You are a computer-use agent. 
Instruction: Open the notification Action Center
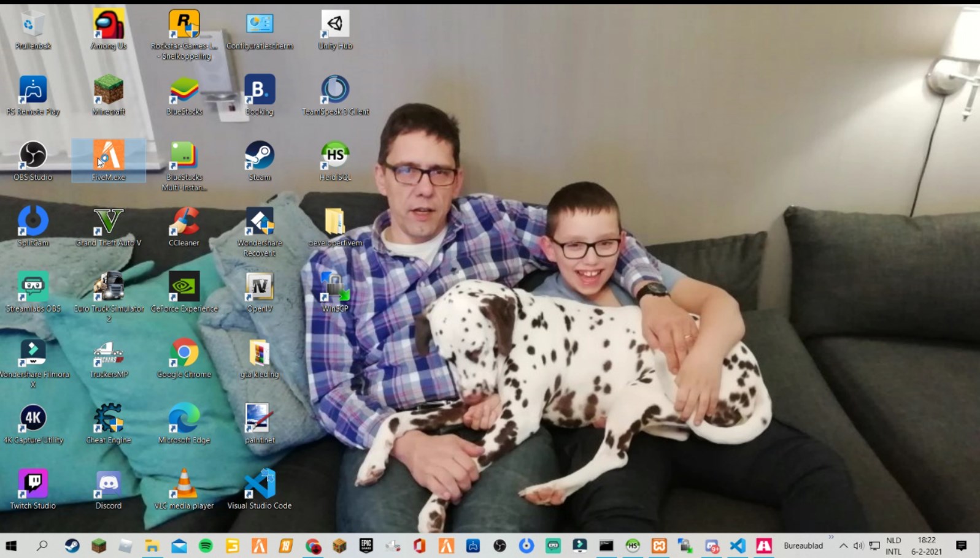coord(961,546)
